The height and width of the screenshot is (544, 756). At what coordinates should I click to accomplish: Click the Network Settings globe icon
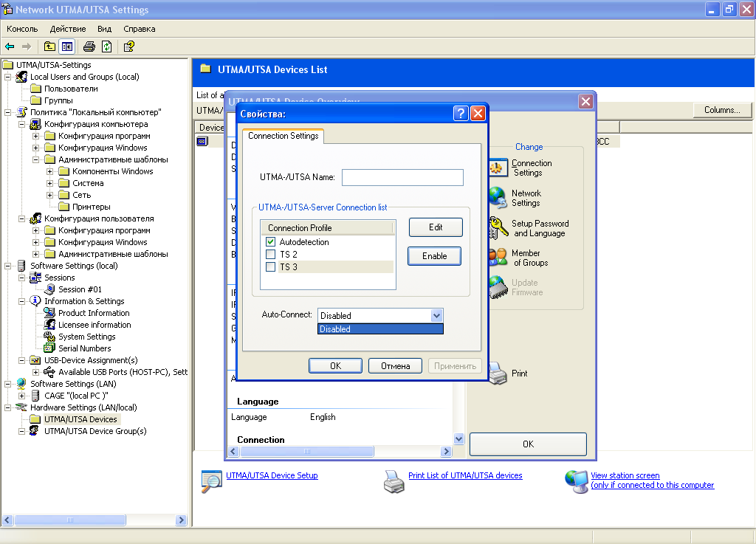498,198
